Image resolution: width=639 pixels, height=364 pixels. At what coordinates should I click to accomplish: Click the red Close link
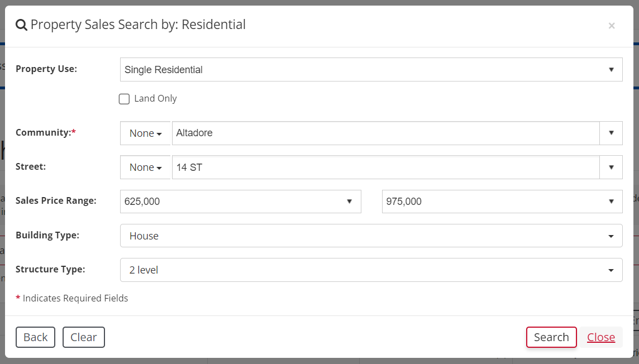(601, 337)
